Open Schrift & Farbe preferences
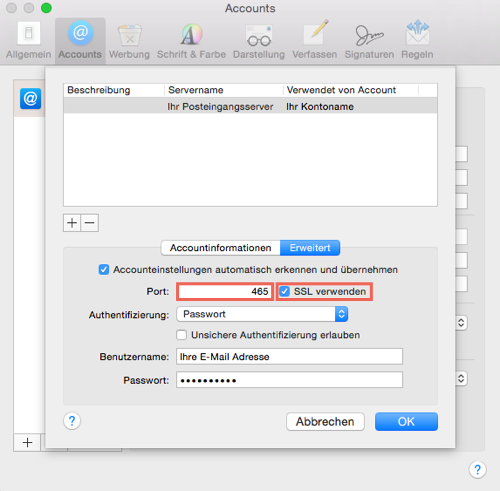The width and height of the screenshot is (500, 491). pyautogui.click(x=191, y=40)
